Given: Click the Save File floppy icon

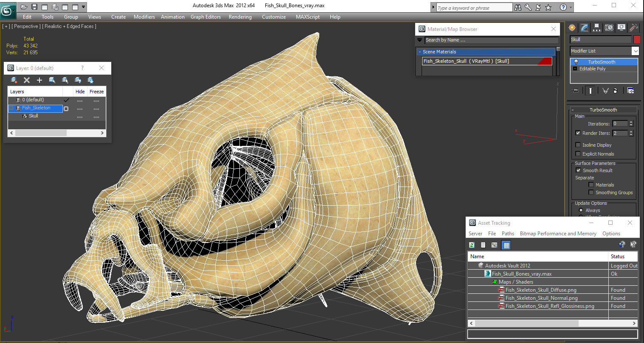Looking at the screenshot, I should click(34, 7).
